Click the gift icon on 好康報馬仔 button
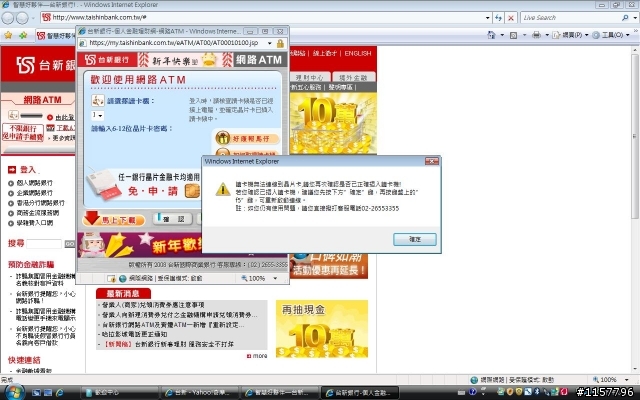The width and height of the screenshot is (640, 400). pos(223,138)
